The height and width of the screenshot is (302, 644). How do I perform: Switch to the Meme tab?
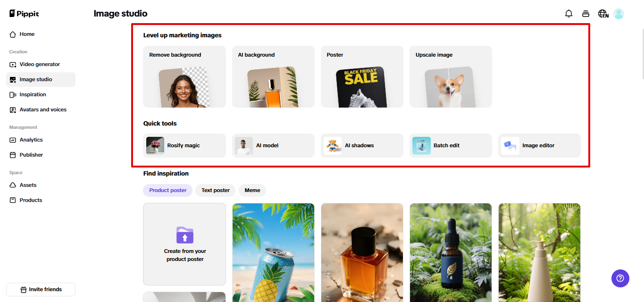pyautogui.click(x=252, y=190)
